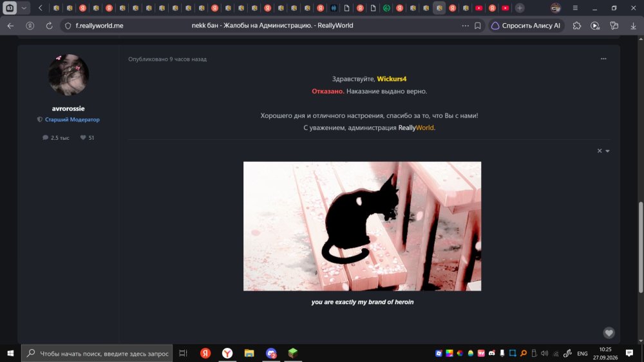644x362 pixels.
Task: Go back with the back arrow
Action: tap(11, 26)
